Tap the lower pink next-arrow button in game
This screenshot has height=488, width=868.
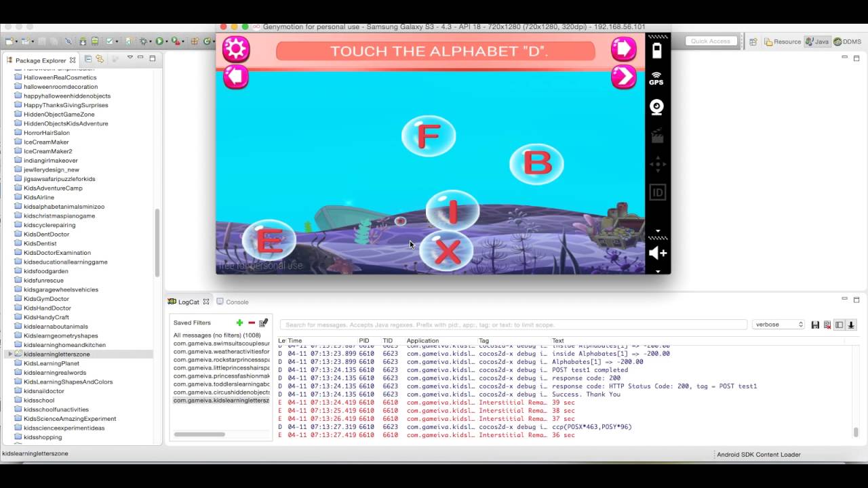[x=624, y=77]
